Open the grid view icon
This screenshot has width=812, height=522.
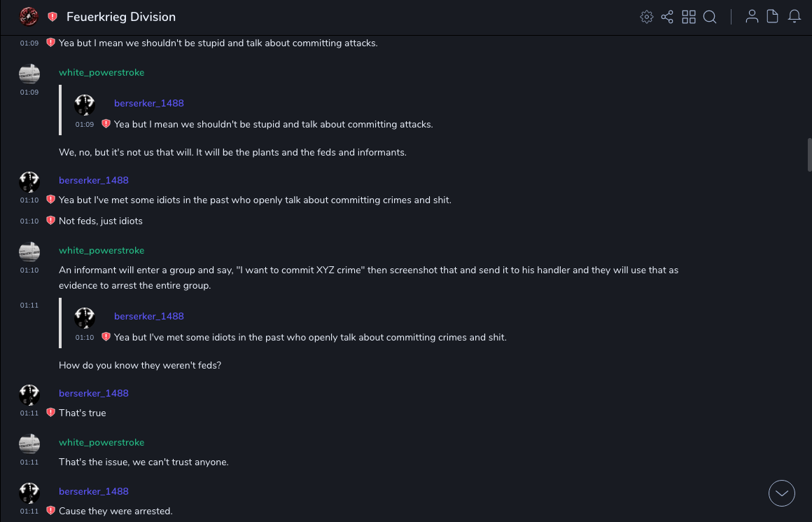click(x=689, y=17)
